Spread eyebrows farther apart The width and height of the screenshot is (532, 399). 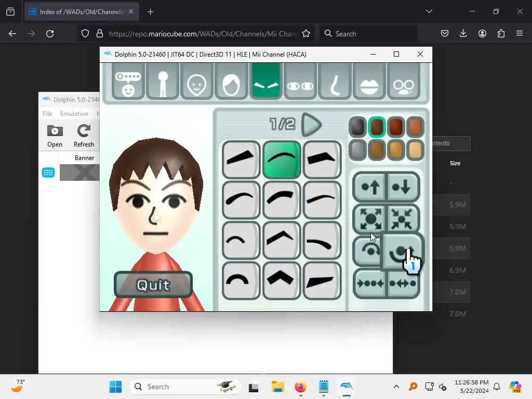pyautogui.click(x=403, y=283)
